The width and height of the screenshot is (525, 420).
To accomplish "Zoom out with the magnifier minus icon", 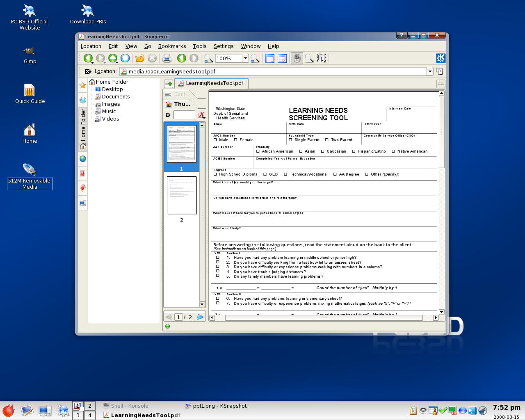I will pos(255,58).
